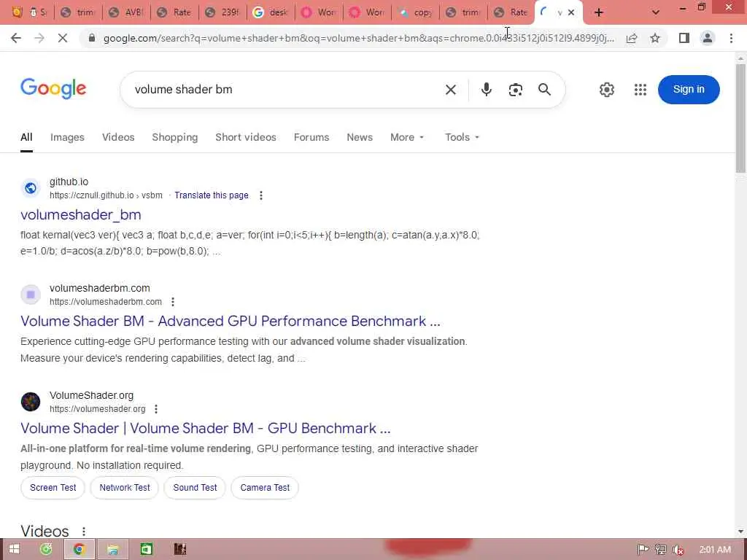This screenshot has height=560, width=747.
Task: Start voice search with microphone
Action: [486, 90]
